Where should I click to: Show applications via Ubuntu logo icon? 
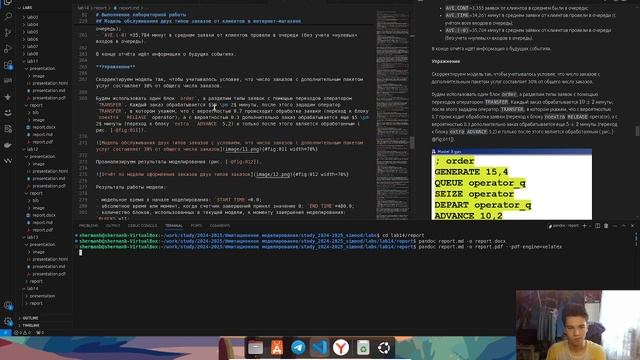384,348
